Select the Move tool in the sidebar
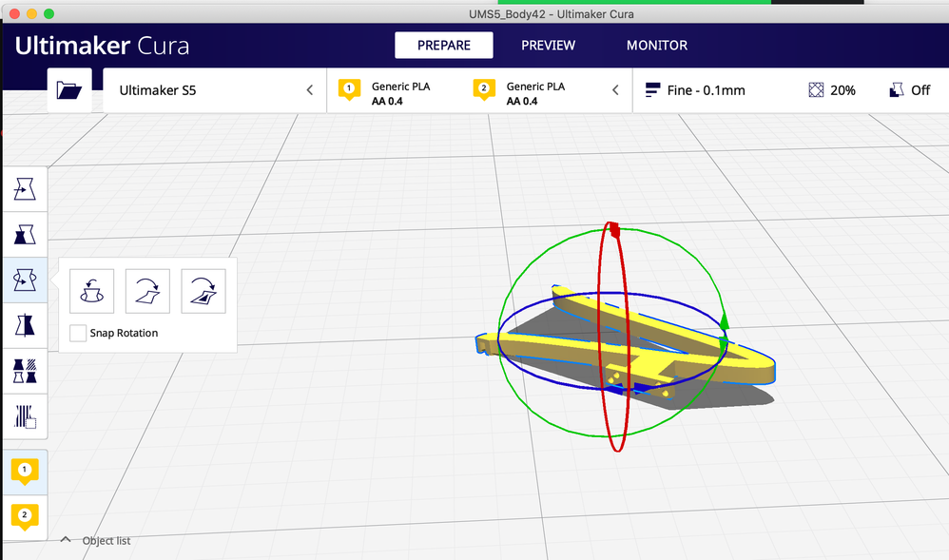Viewport: 949px width, 560px height. (x=25, y=189)
